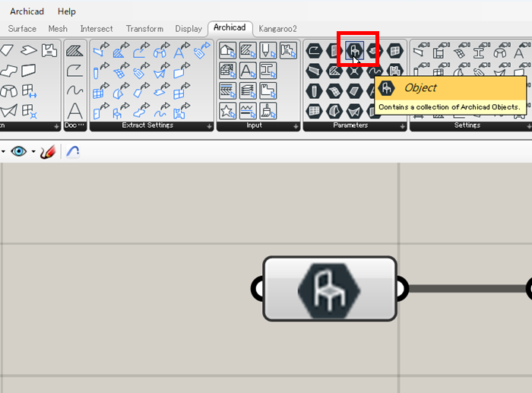This screenshot has width=532, height=393.
Task: Switch to the Kangaroo2 tab
Action: pos(277,29)
